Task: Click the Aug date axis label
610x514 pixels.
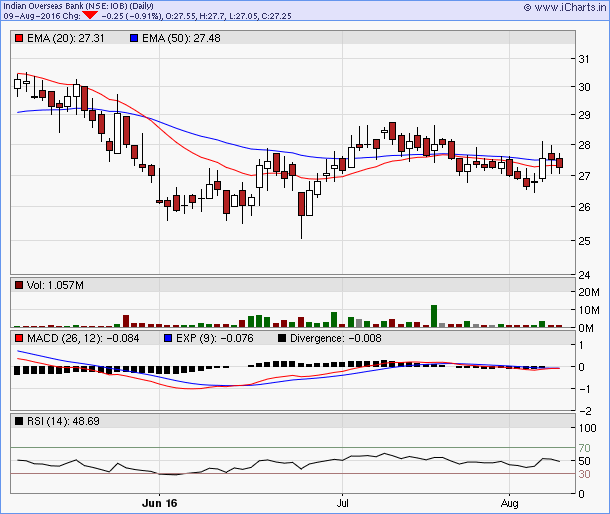Action: (x=509, y=503)
